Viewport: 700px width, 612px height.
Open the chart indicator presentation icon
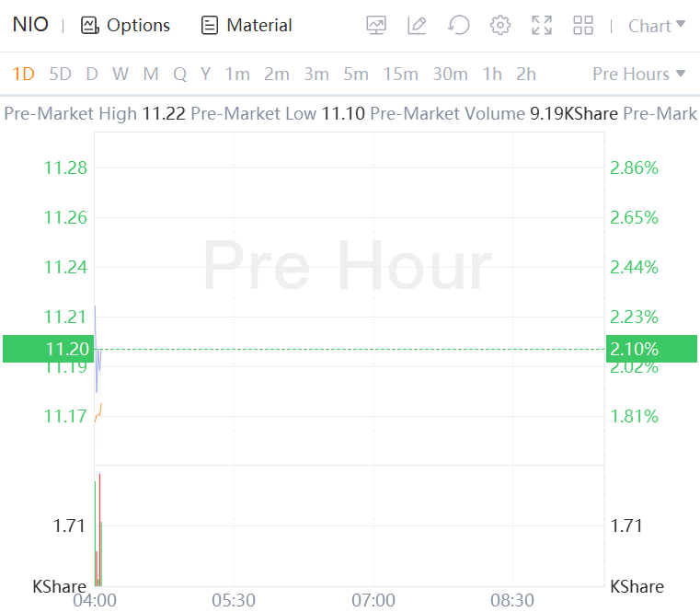tap(376, 26)
